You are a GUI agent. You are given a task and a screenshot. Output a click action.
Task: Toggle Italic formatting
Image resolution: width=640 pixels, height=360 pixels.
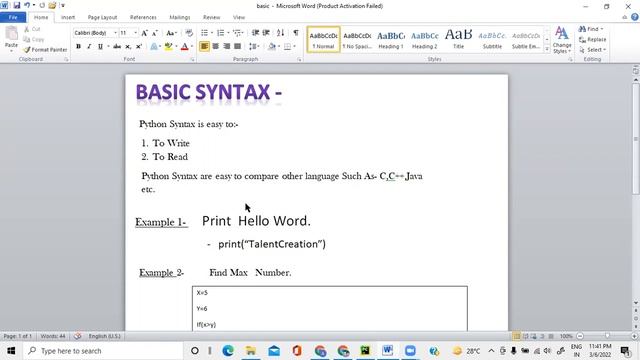tap(89, 47)
